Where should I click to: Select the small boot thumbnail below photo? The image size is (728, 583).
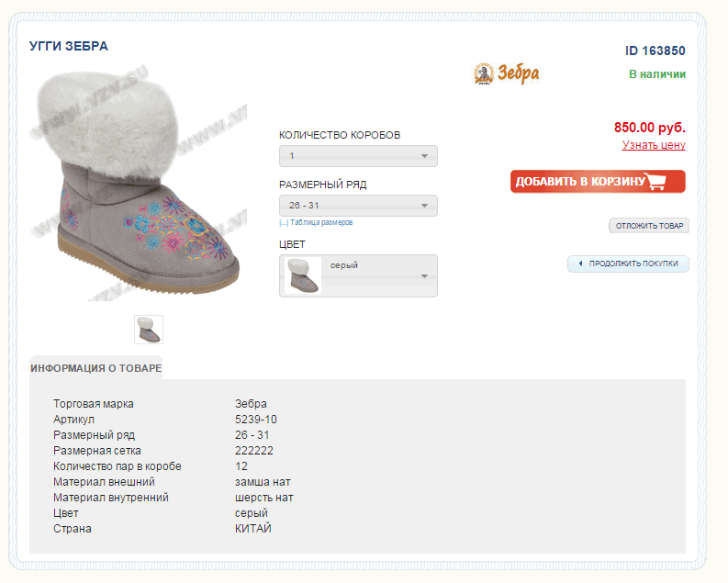click(149, 329)
